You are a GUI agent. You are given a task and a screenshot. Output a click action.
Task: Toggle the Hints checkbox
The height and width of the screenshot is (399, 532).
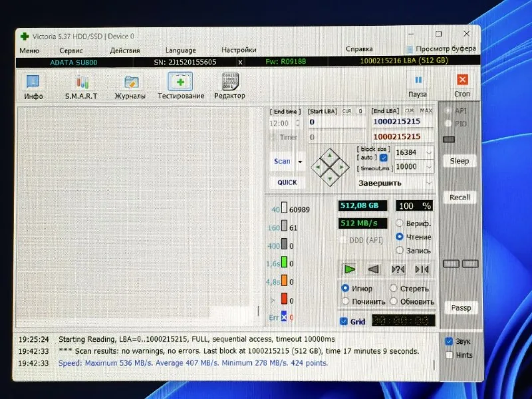pyautogui.click(x=450, y=355)
